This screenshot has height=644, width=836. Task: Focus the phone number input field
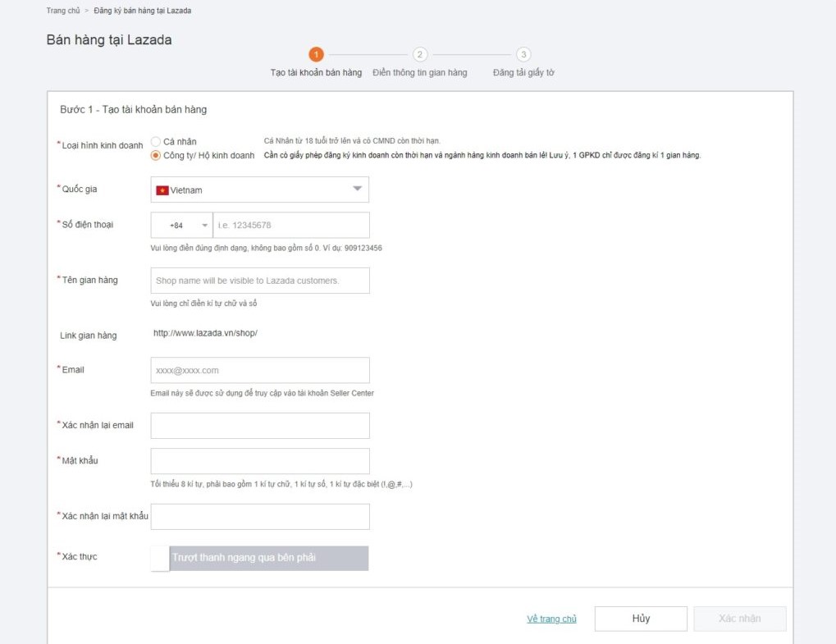[290, 226]
